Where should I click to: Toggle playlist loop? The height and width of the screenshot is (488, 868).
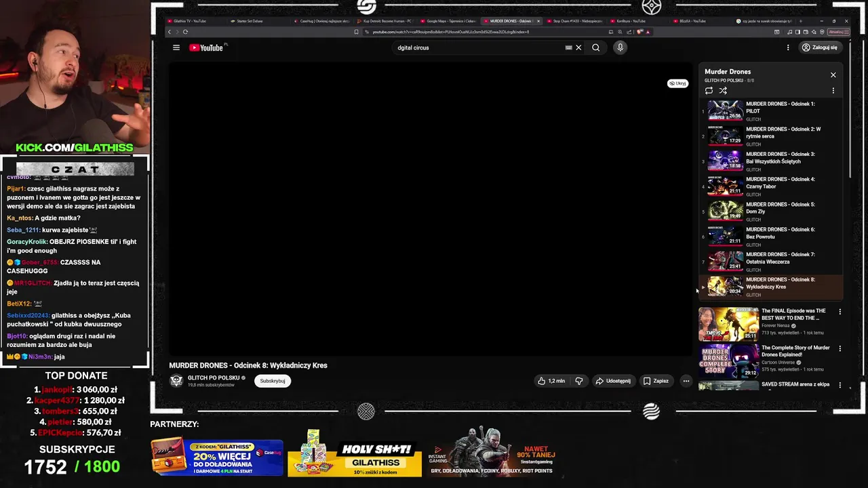[x=709, y=90]
